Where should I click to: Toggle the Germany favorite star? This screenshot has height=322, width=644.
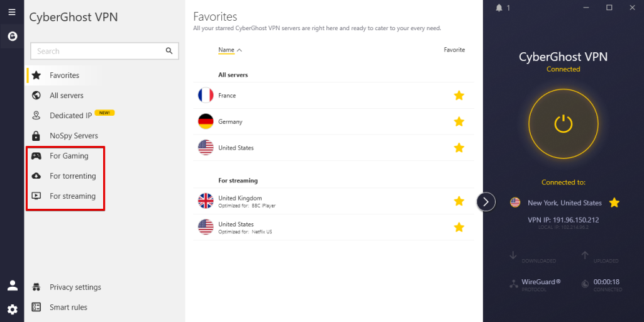pyautogui.click(x=459, y=121)
